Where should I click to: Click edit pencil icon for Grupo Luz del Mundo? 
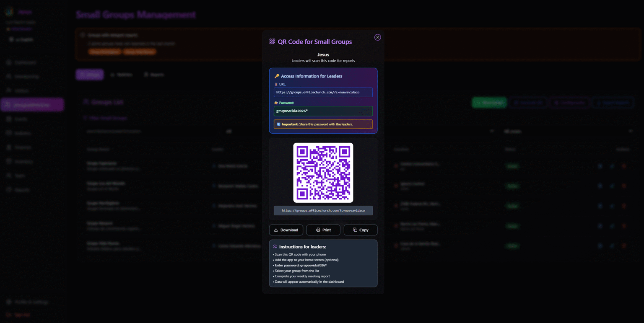pyautogui.click(x=612, y=186)
